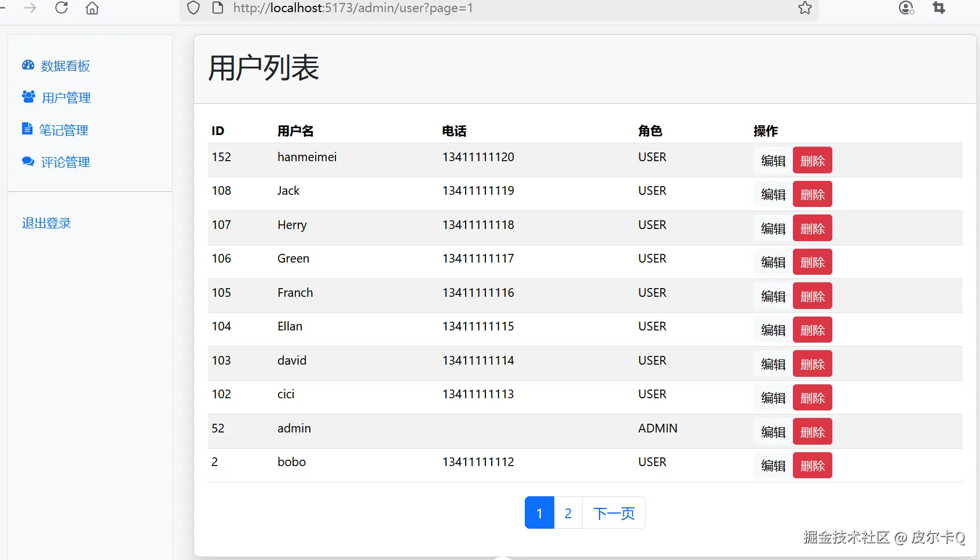This screenshot has height=560, width=980.
Task: Click 编辑 for user admin
Action: (x=772, y=431)
